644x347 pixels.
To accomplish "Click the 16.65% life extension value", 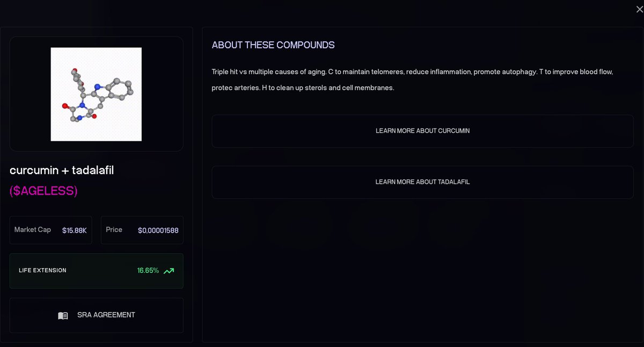I will coord(148,271).
